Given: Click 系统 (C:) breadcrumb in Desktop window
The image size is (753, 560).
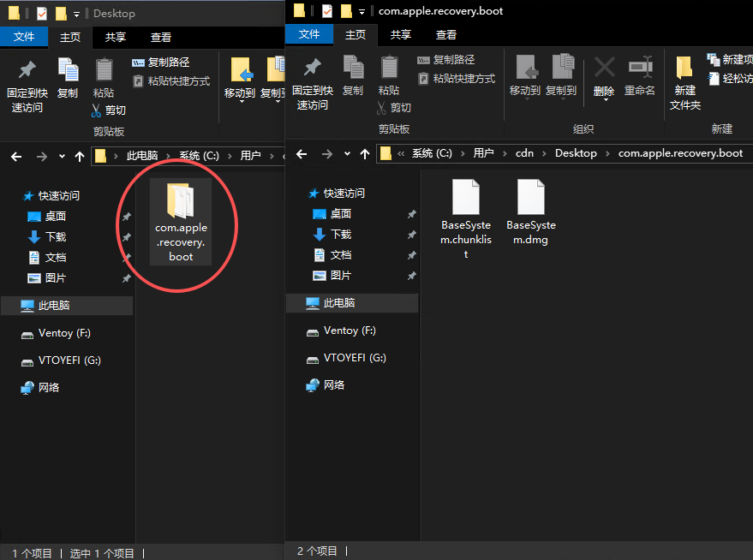Looking at the screenshot, I should pyautogui.click(x=200, y=156).
